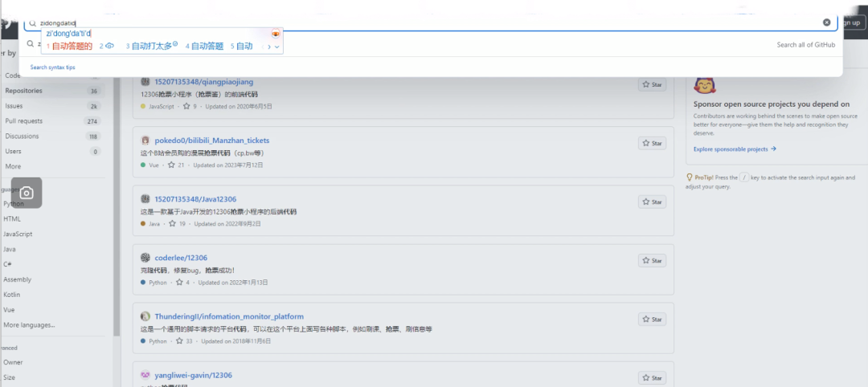The width and height of the screenshot is (868, 387).
Task: Open pokedo0/bilibili_Manzhan_tickets repository
Action: 212,141
